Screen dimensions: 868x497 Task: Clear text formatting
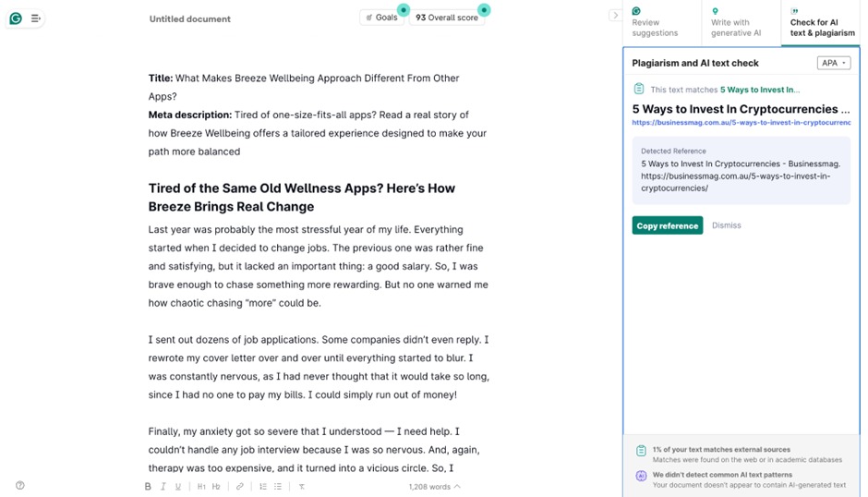click(x=301, y=486)
